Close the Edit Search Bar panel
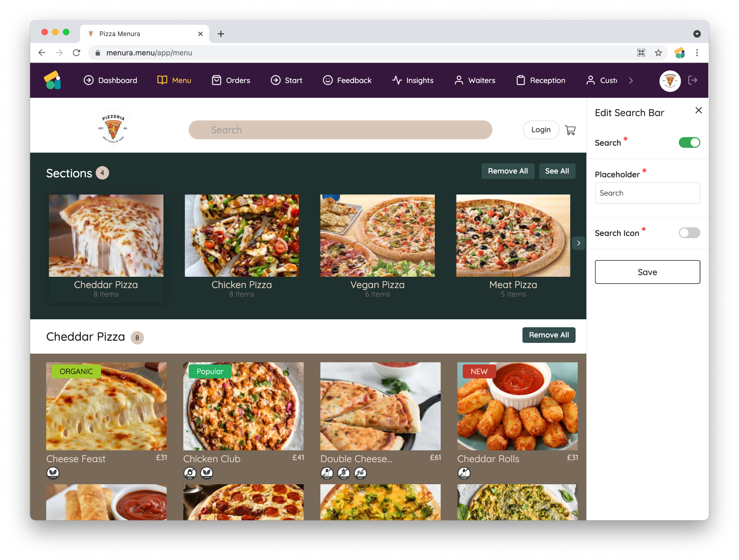This screenshot has height=560, width=739. [699, 110]
